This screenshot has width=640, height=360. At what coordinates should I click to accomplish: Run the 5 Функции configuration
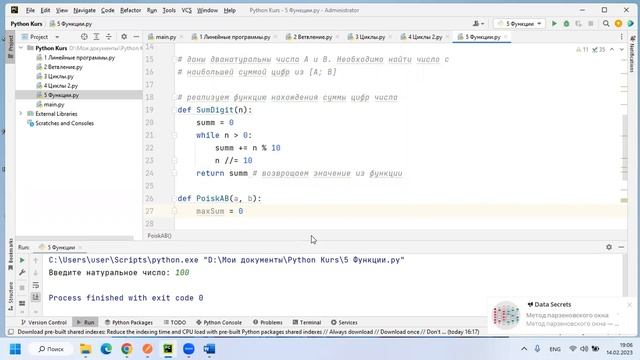tap(554, 24)
